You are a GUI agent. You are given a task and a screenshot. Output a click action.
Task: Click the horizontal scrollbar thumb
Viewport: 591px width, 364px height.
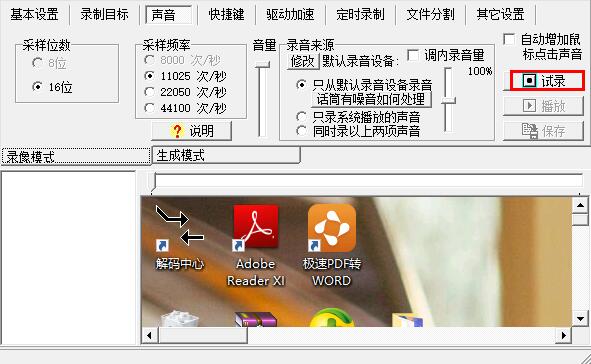203,335
